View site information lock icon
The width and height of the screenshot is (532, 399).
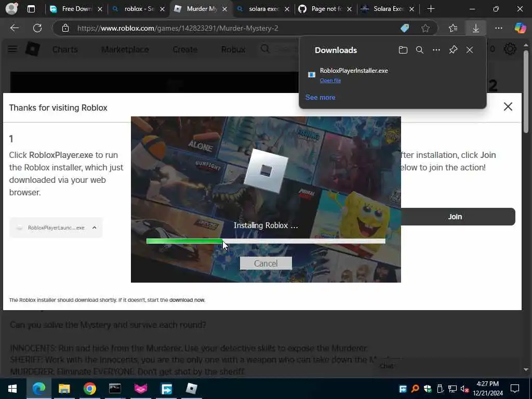[65, 28]
